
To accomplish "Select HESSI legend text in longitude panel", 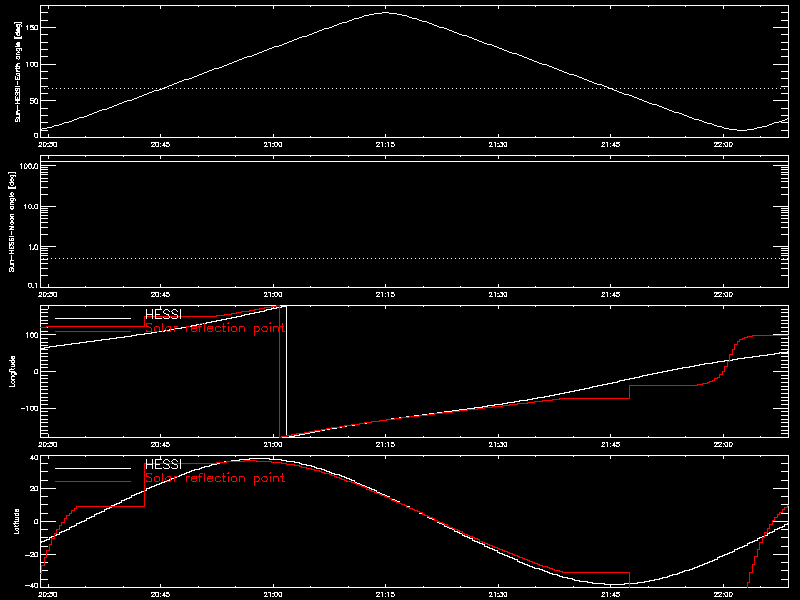I will (x=163, y=314).
